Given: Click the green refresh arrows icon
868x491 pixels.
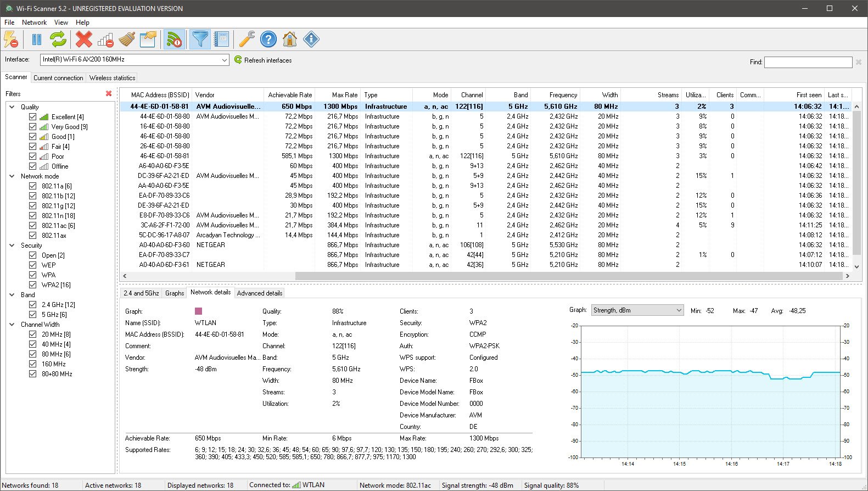Looking at the screenshot, I should pos(58,40).
